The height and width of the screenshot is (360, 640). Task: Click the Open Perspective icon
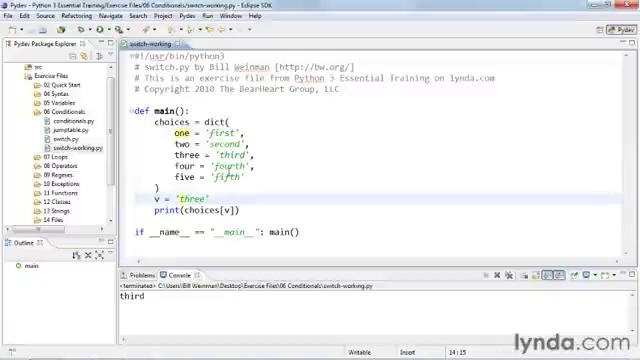click(600, 30)
